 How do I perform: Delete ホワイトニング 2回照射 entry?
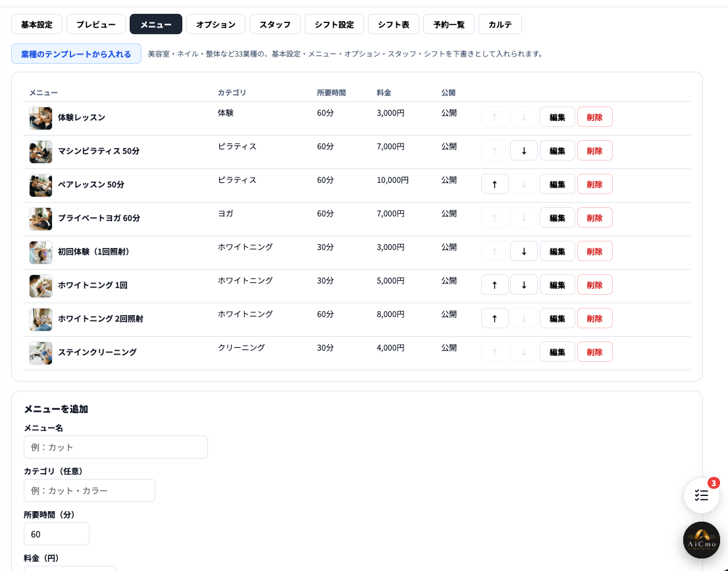tap(595, 318)
